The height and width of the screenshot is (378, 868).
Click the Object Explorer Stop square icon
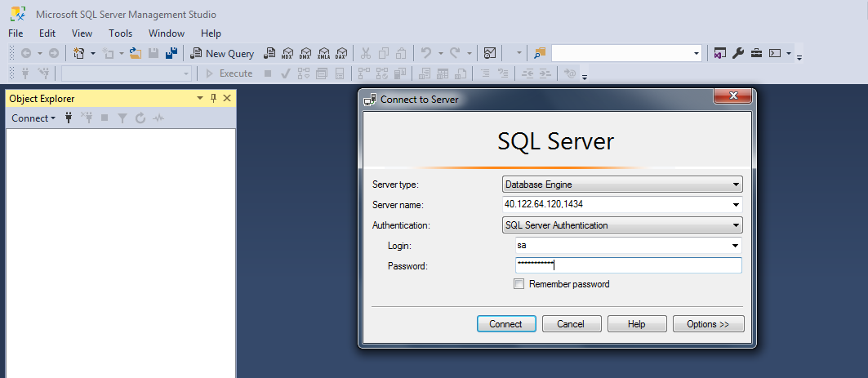tap(105, 118)
